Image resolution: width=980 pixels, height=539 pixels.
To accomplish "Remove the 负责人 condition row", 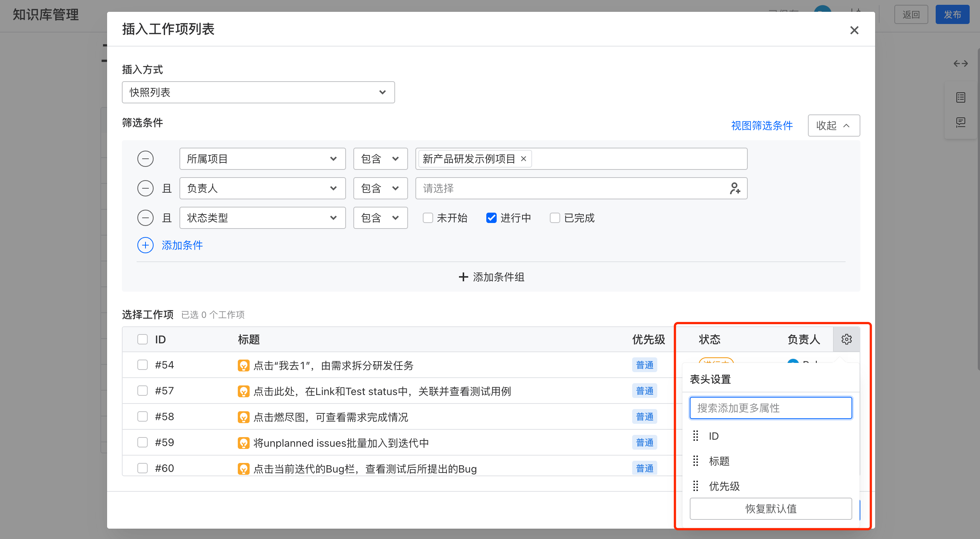I will tap(145, 188).
